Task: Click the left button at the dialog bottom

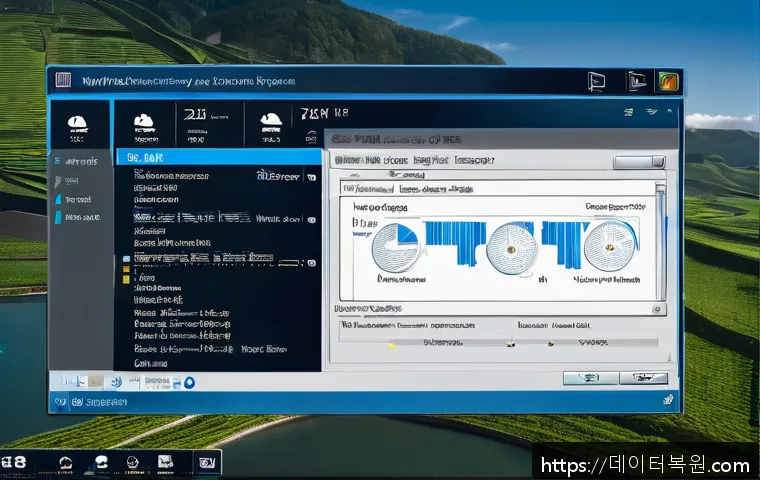Action: [x=588, y=378]
